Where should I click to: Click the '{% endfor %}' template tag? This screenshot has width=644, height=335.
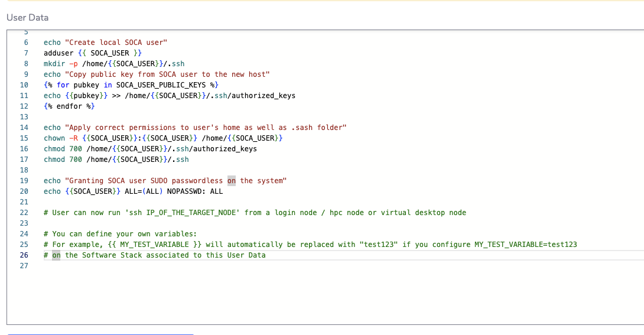click(x=69, y=106)
